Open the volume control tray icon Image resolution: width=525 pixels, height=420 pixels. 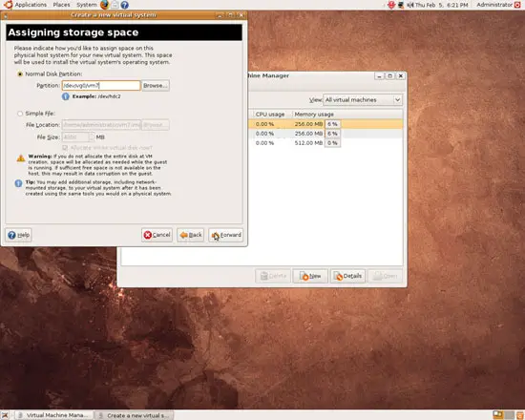pyautogui.click(x=410, y=5)
